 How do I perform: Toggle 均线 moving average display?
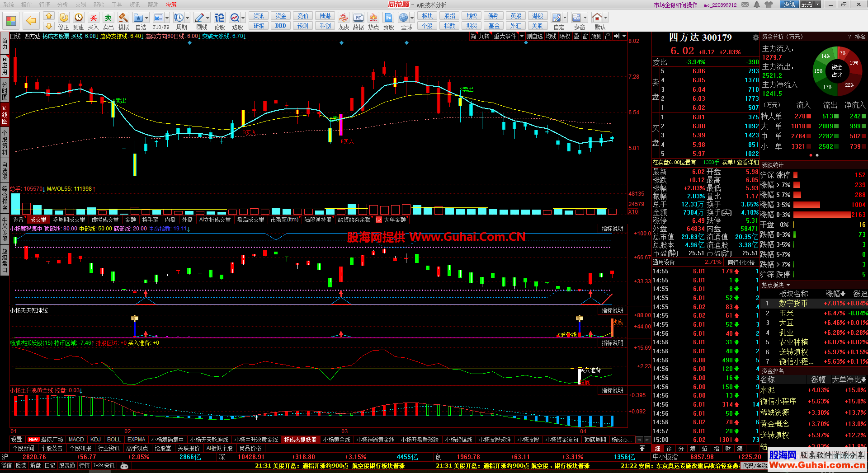(x=551, y=36)
